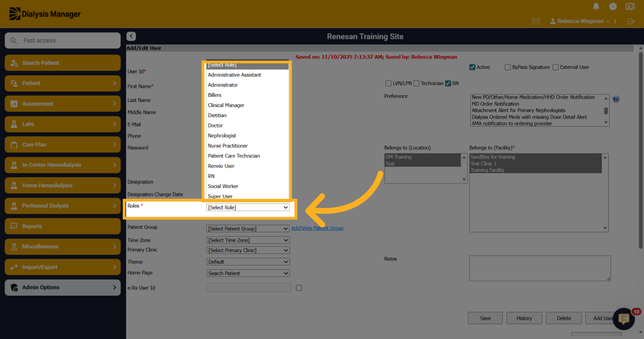Click the Labs flask icon
Image resolution: width=644 pixels, height=339 pixels.
[14, 124]
